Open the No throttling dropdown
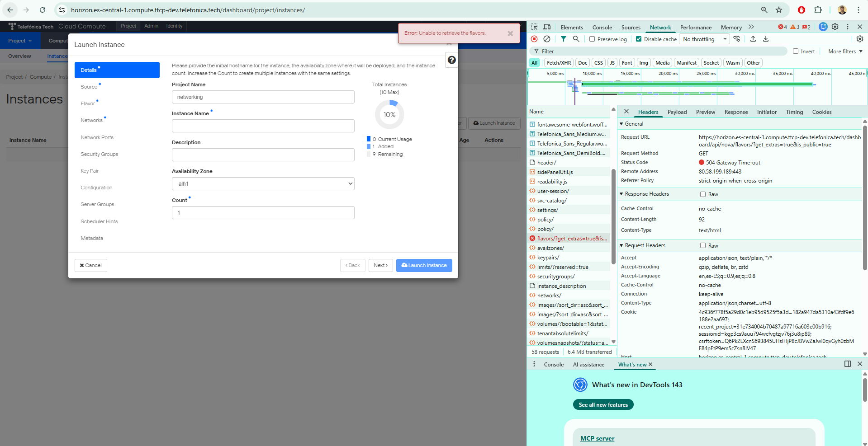868x446 pixels. coord(705,39)
